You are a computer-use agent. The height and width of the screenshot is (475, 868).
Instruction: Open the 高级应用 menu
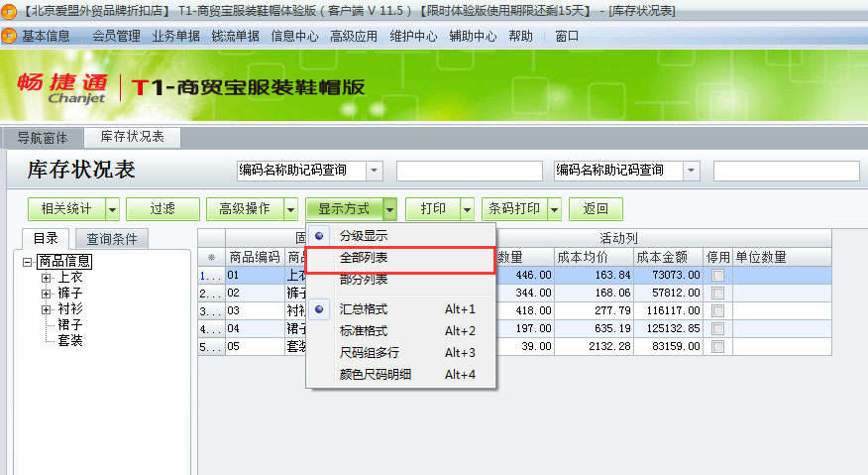pos(354,37)
